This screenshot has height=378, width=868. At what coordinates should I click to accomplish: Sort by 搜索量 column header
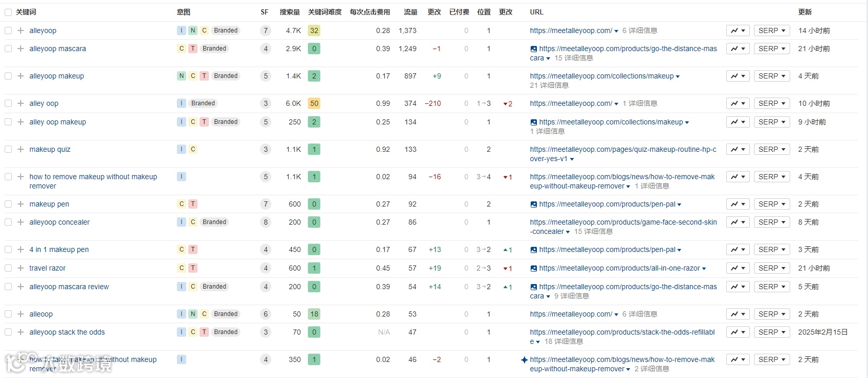pos(290,12)
